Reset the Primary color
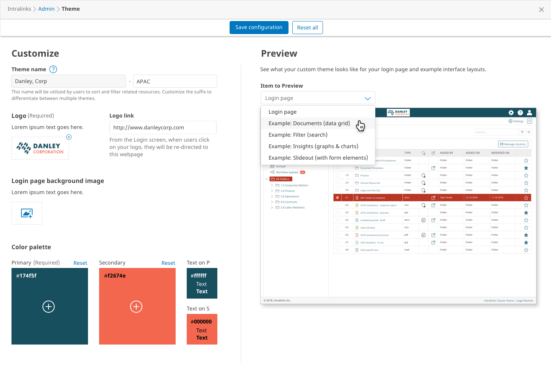 [x=80, y=263]
